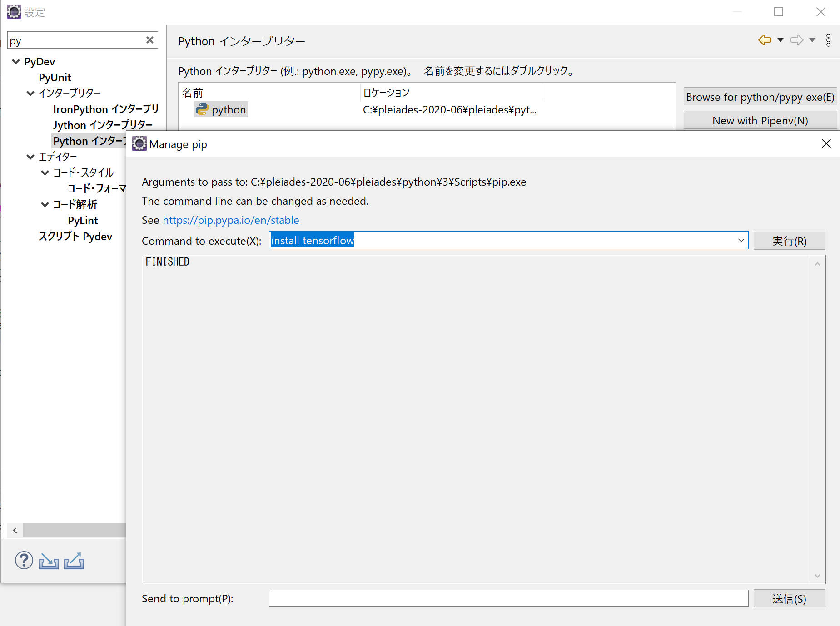The width and height of the screenshot is (840, 626).
Task: Collapse the コード解析 tree node
Action: pos(45,205)
